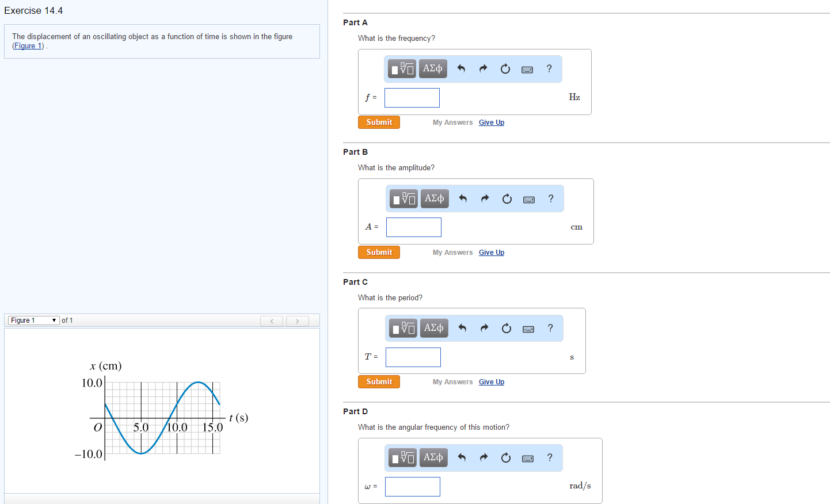Submit the frequency answer in Part A

(379, 122)
